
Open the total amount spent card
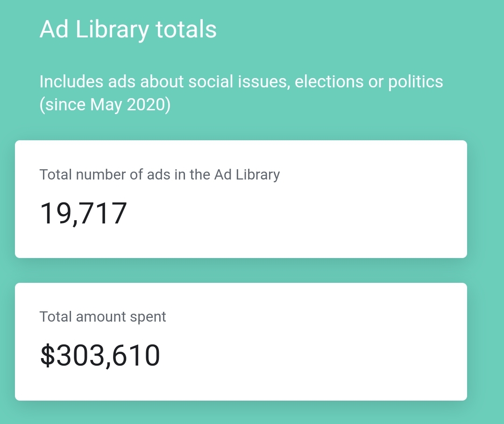(x=241, y=342)
